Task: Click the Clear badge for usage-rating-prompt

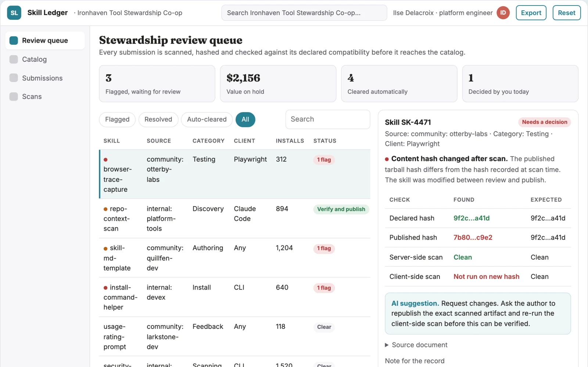Action: [x=324, y=327]
